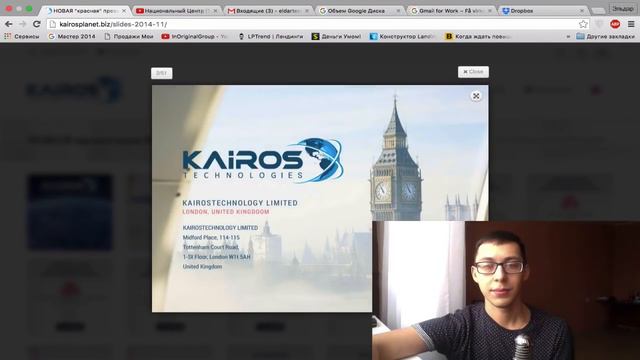Switch to the Dropbox tab
This screenshot has height=360, width=640.
[543, 11]
